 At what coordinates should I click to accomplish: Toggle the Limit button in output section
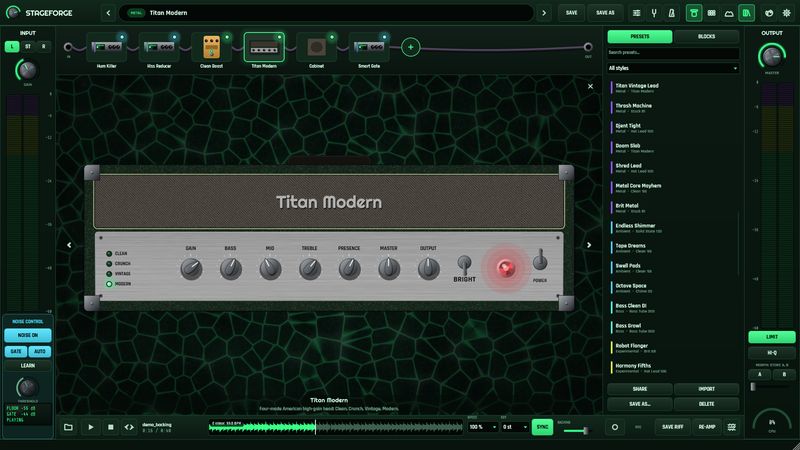pyautogui.click(x=771, y=337)
